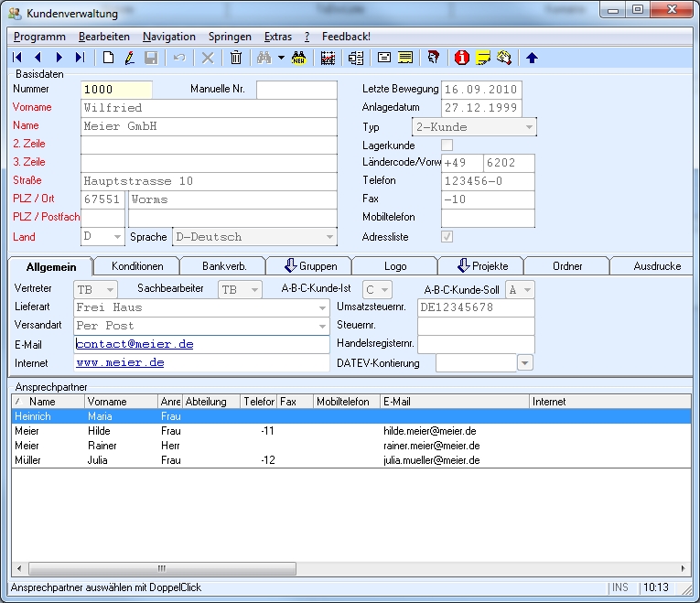The width and height of the screenshot is (700, 603).
Task: Click the red info icon
Action: tap(461, 58)
